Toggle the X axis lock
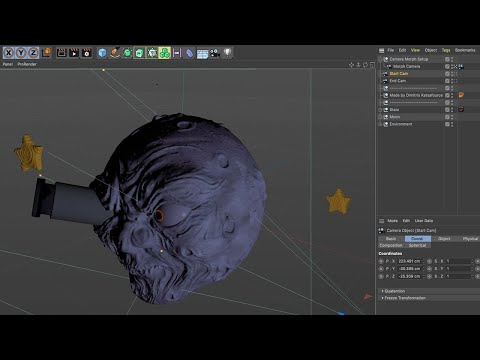This screenshot has height=360, width=480. click(9, 53)
